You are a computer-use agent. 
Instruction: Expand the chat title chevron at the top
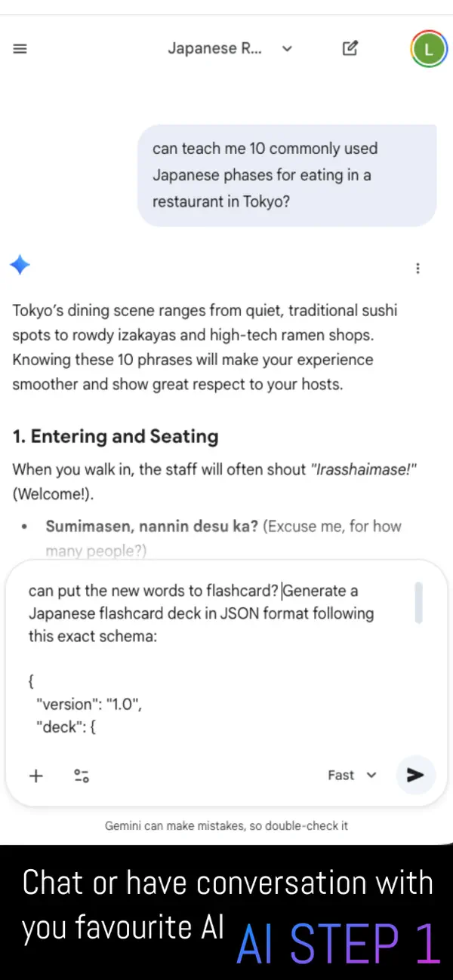point(287,48)
